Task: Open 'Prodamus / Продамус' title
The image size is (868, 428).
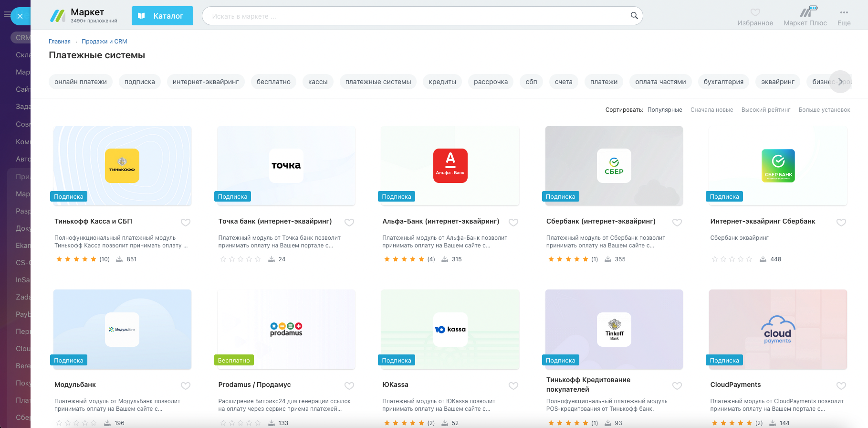Action: pyautogui.click(x=254, y=385)
